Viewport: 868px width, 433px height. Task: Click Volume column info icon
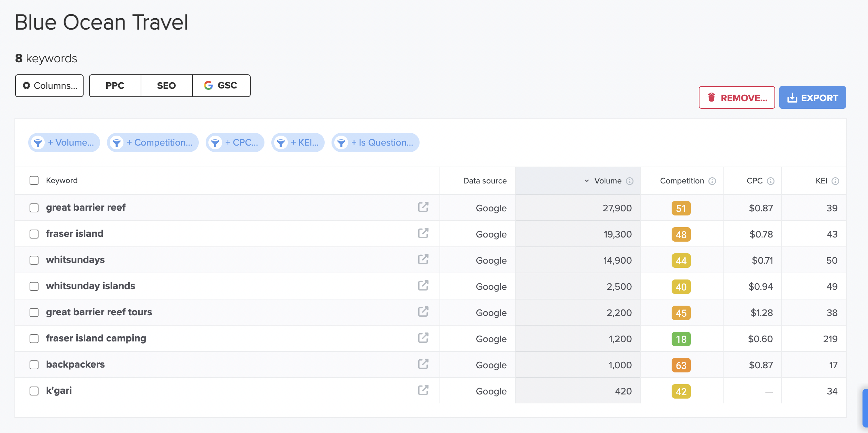click(x=630, y=181)
